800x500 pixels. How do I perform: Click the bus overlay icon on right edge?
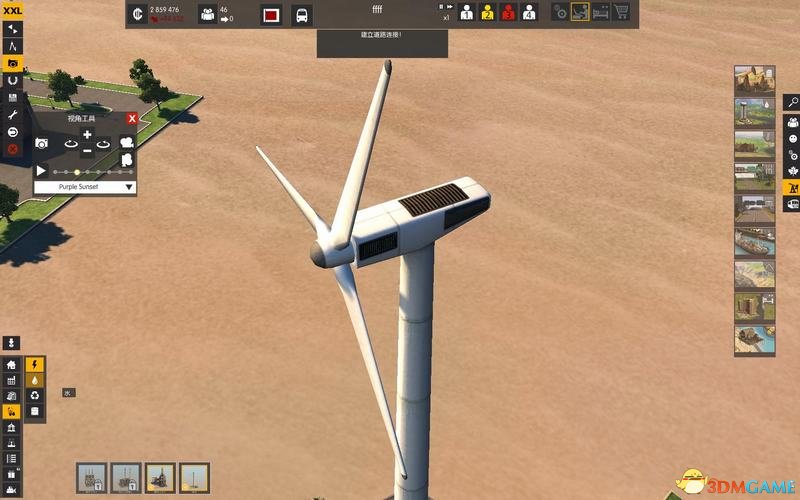coord(792,205)
